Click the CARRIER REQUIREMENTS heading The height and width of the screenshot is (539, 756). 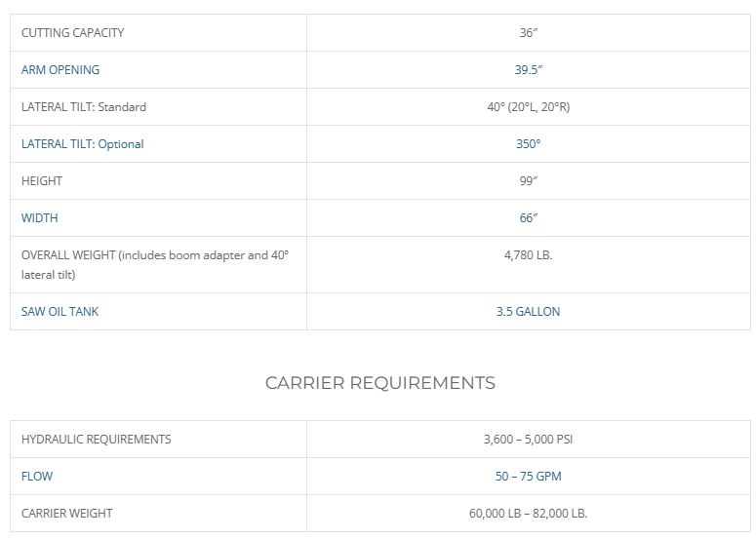click(380, 383)
